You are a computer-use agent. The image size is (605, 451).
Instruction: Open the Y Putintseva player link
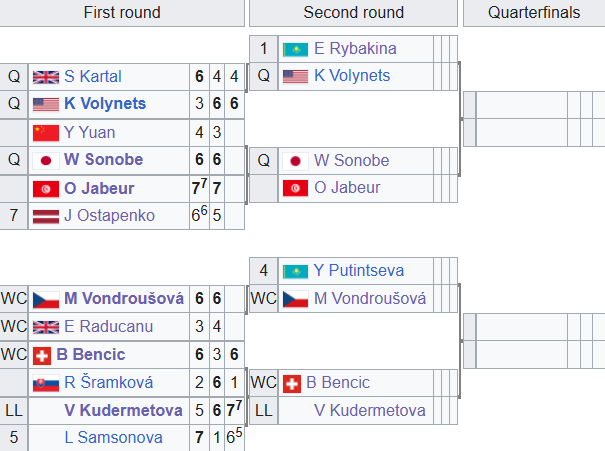coord(360,271)
